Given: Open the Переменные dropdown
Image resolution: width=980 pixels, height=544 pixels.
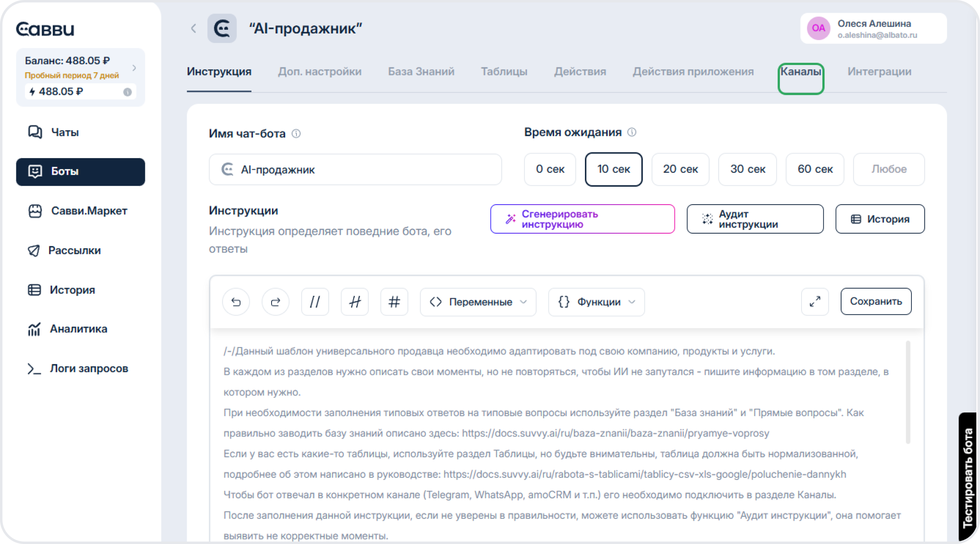Looking at the screenshot, I should coord(478,302).
